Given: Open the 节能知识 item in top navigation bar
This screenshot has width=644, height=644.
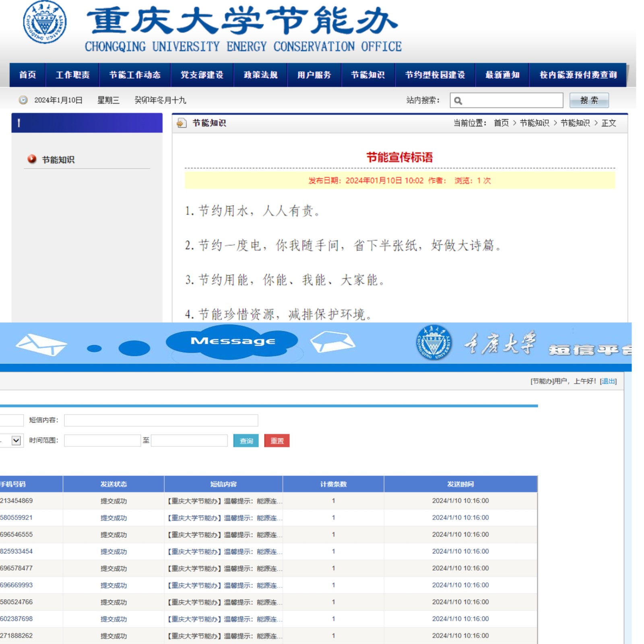Looking at the screenshot, I should [x=368, y=75].
